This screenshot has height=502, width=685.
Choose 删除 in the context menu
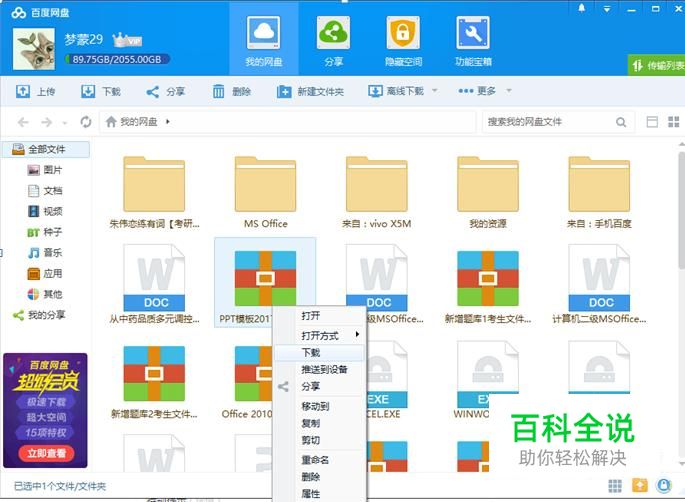click(319, 477)
